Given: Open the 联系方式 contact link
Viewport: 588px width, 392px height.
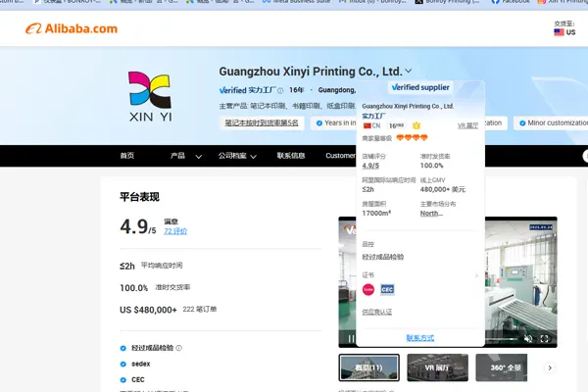Looking at the screenshot, I should point(420,338).
